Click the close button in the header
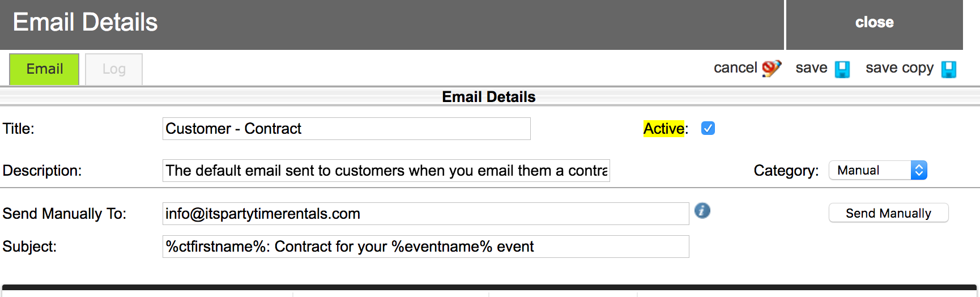 click(x=874, y=23)
